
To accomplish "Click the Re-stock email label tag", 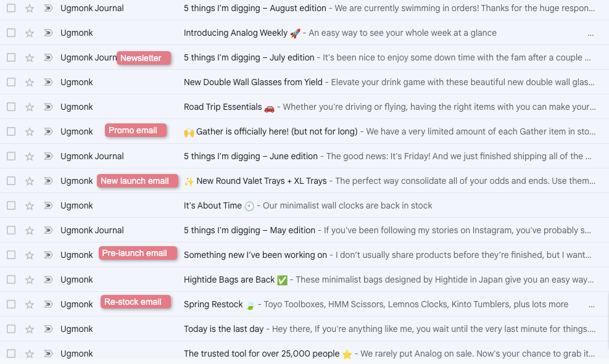I will (x=134, y=302).
